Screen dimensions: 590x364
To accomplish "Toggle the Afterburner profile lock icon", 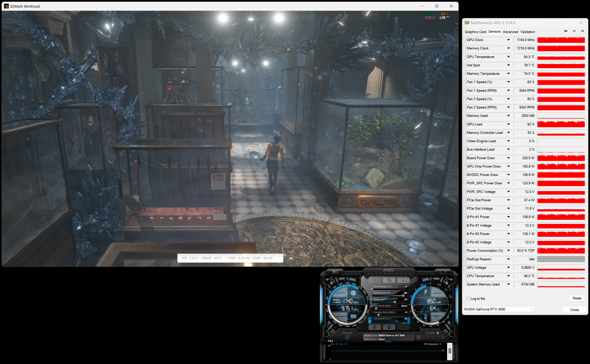I will coord(437,333).
